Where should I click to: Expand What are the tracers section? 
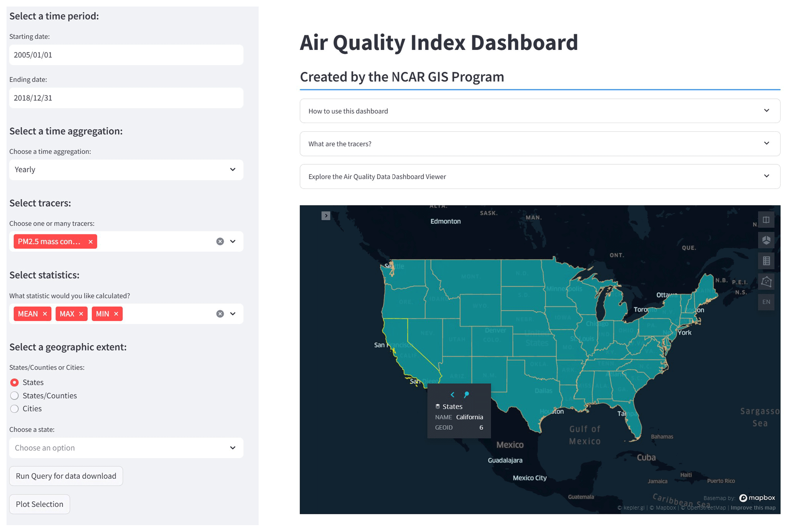tap(539, 144)
